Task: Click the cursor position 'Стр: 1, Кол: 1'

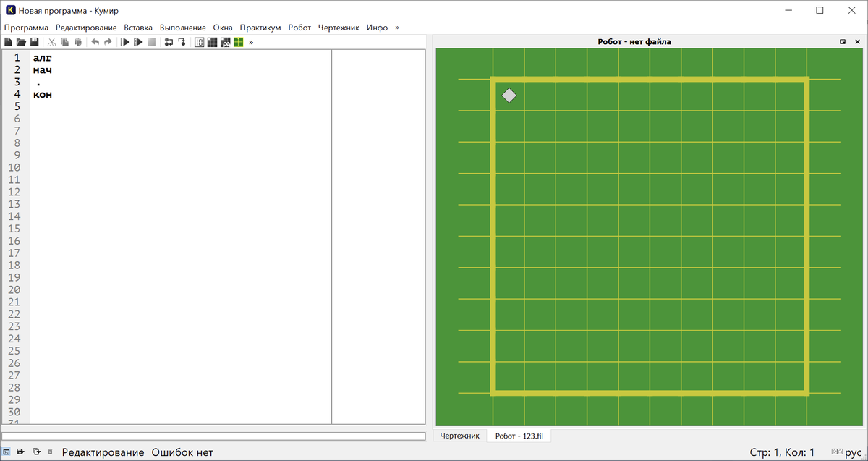Action: pos(783,452)
